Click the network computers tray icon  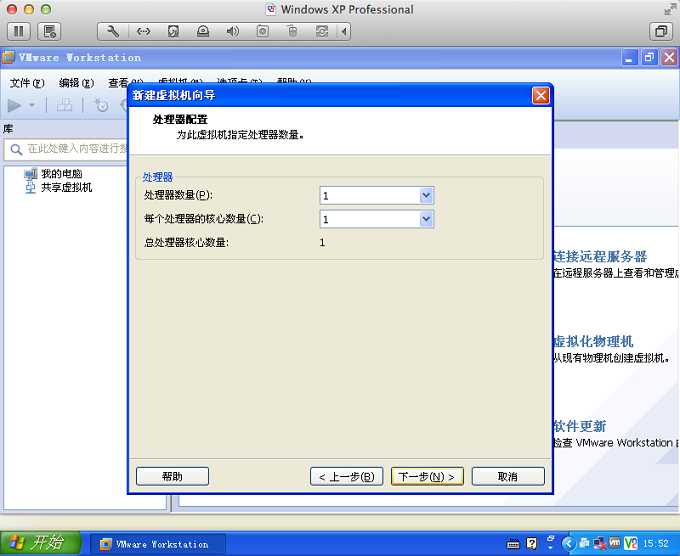click(600, 543)
